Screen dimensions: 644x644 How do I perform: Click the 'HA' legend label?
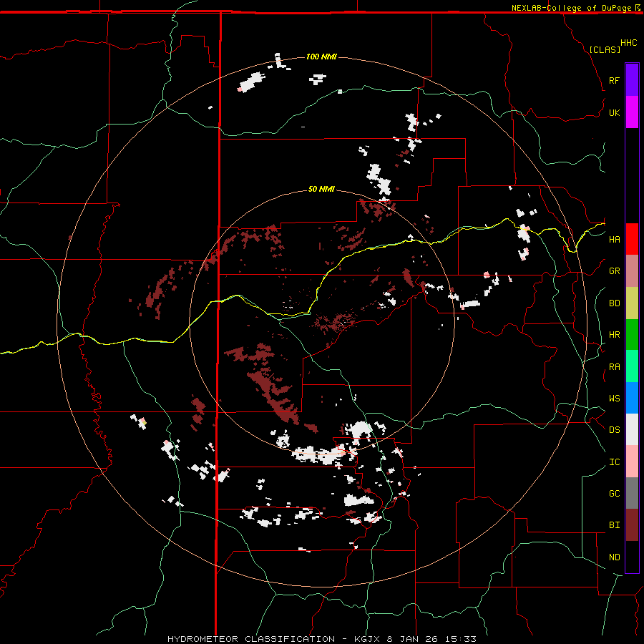click(614, 240)
